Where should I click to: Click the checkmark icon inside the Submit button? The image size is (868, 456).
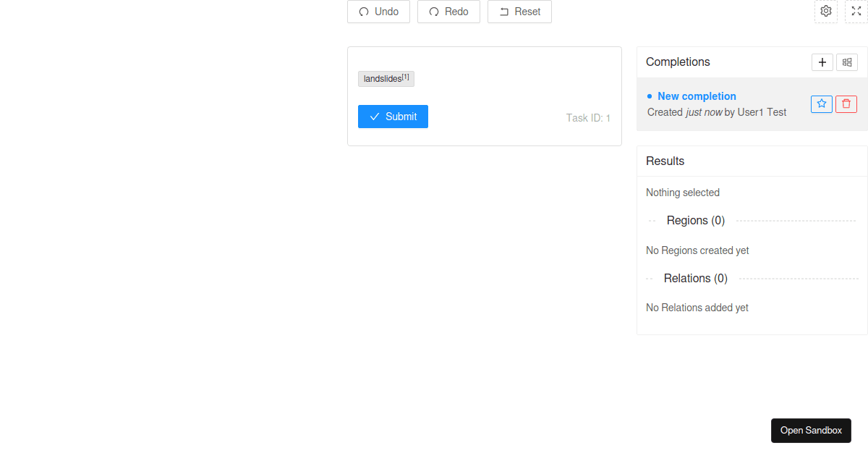tap(374, 116)
